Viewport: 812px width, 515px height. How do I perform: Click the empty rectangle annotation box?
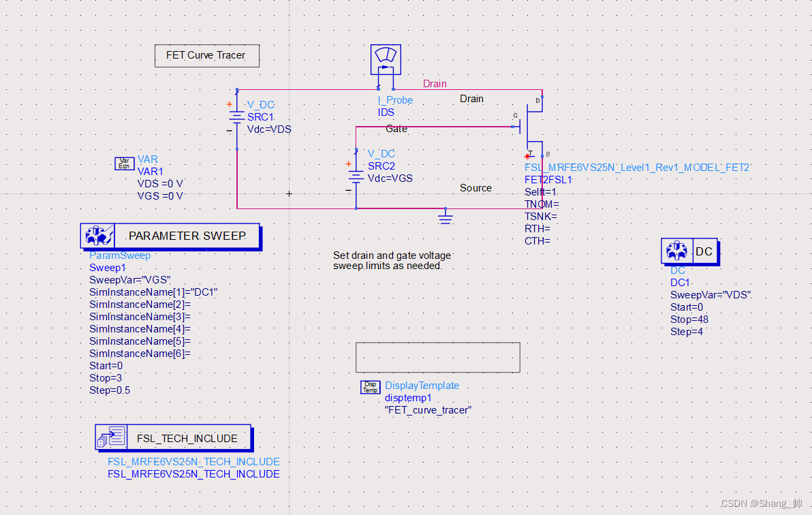click(x=437, y=356)
